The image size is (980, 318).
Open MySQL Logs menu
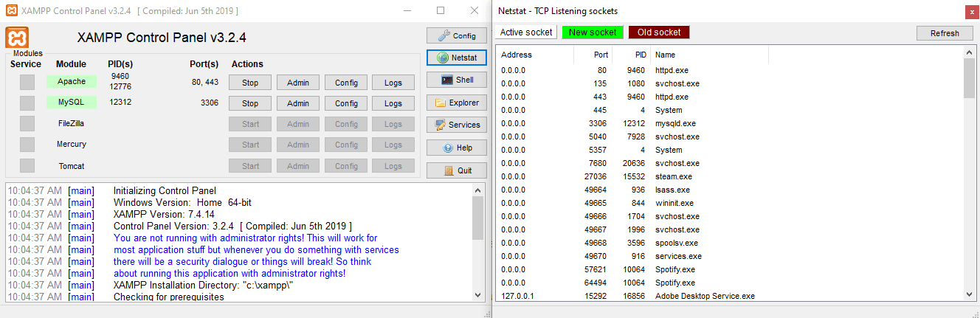click(x=393, y=103)
